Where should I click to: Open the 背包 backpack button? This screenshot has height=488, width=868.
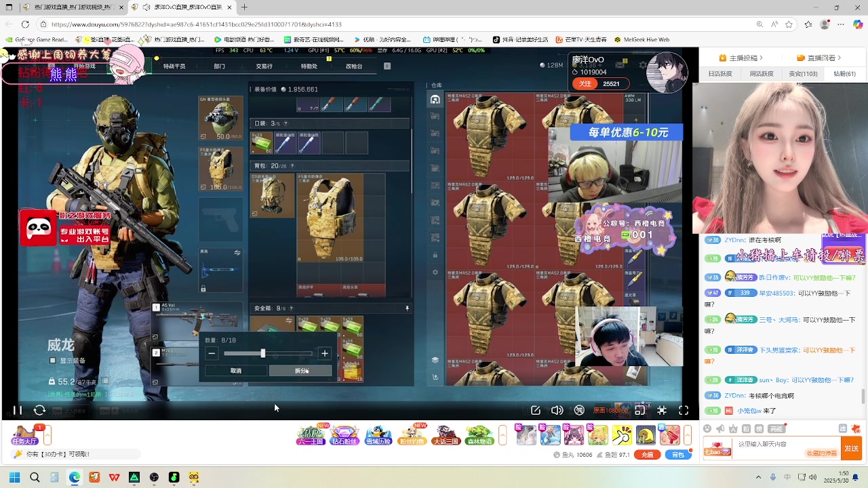678,455
